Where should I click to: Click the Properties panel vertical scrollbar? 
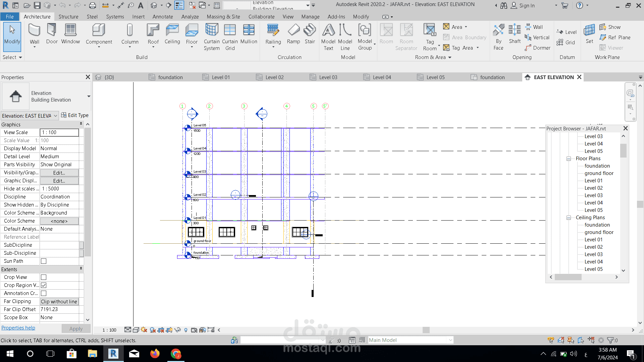(88, 192)
